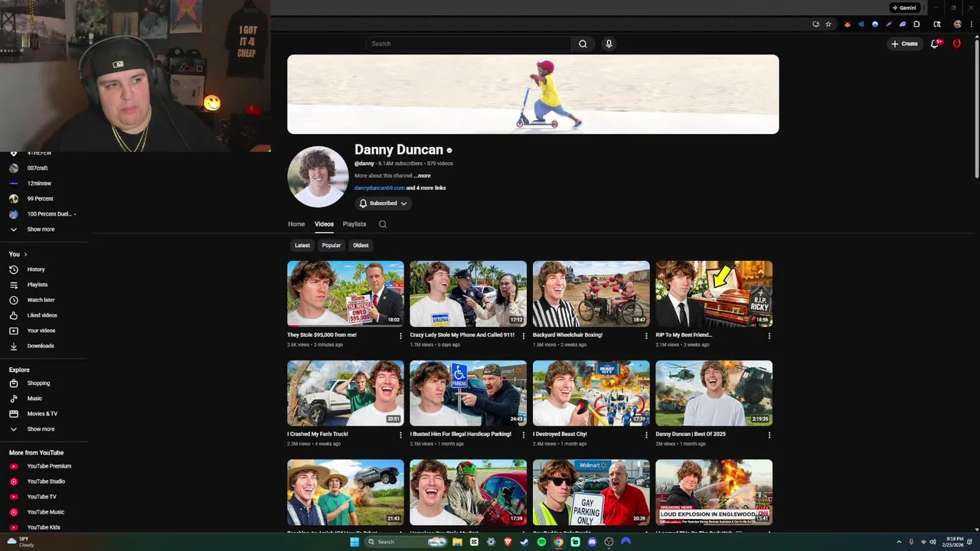Image resolution: width=980 pixels, height=551 pixels.
Task: Bookmark this page with the star icon
Action: tap(828, 24)
